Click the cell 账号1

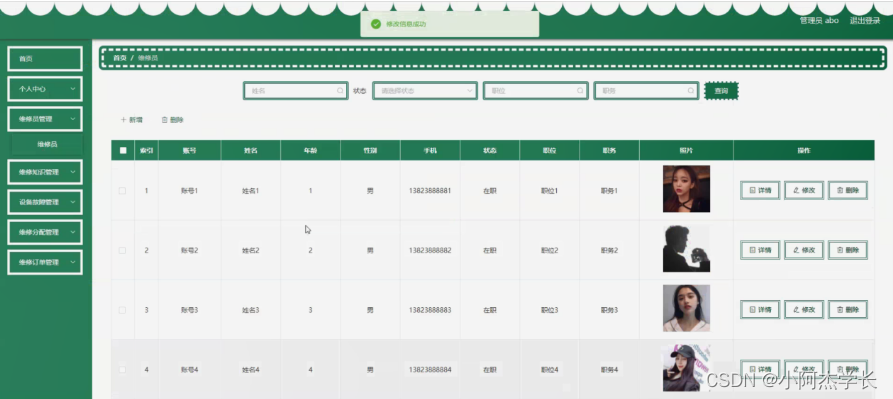click(x=190, y=191)
